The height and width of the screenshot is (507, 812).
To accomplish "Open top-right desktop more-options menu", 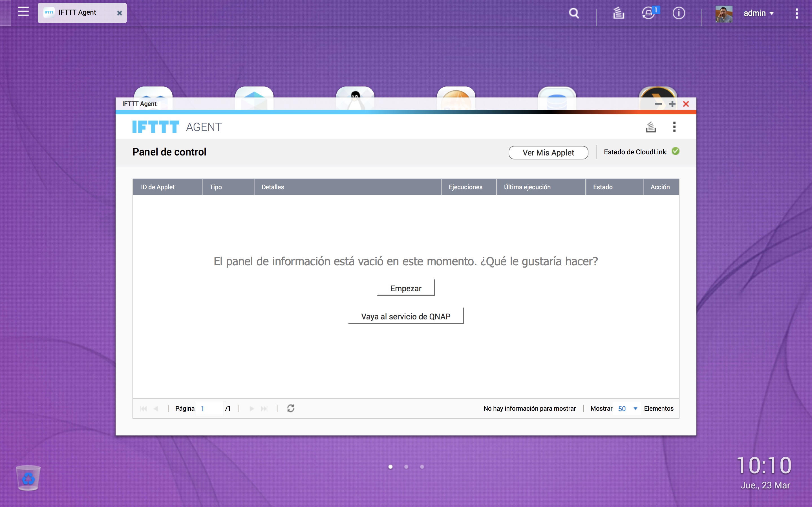I will [796, 14].
